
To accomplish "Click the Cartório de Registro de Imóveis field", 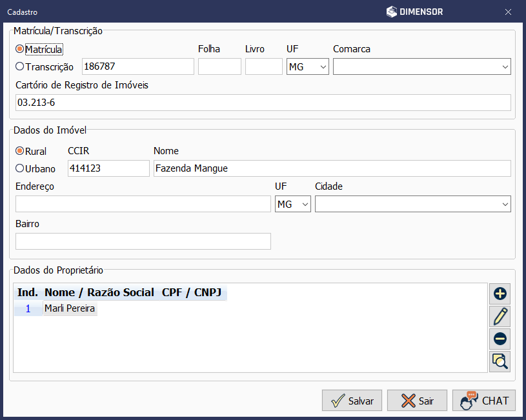I will point(263,103).
